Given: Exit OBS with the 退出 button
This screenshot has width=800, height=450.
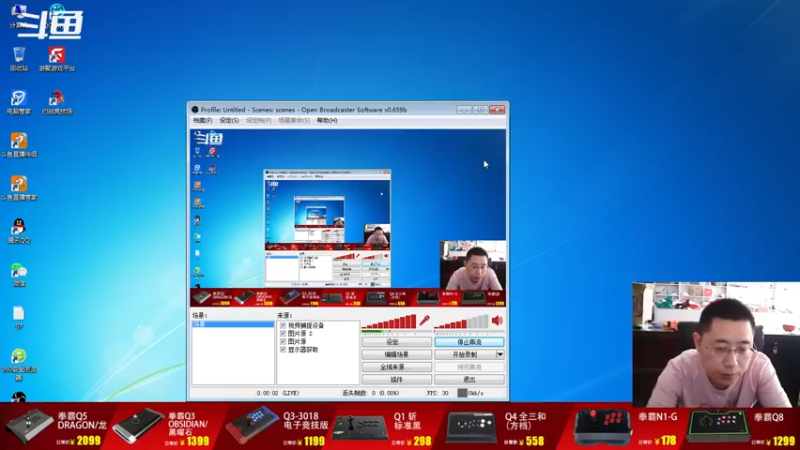Looking at the screenshot, I should click(469, 380).
